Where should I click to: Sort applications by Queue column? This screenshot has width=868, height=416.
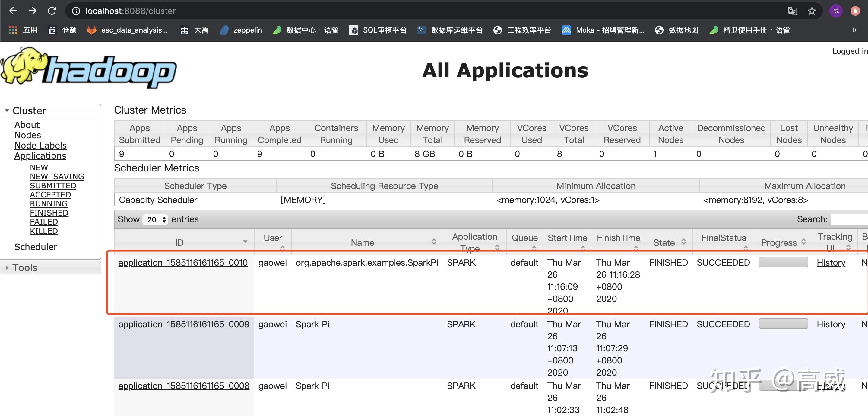pos(525,242)
